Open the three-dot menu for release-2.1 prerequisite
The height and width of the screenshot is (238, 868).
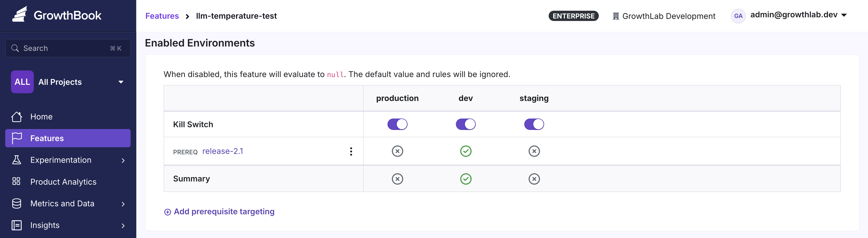[x=351, y=151]
